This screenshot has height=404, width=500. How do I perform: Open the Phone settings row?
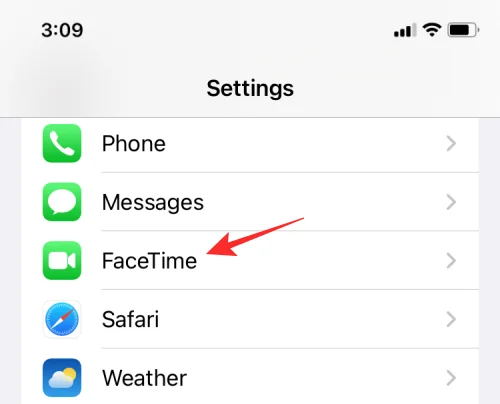pyautogui.click(x=250, y=144)
